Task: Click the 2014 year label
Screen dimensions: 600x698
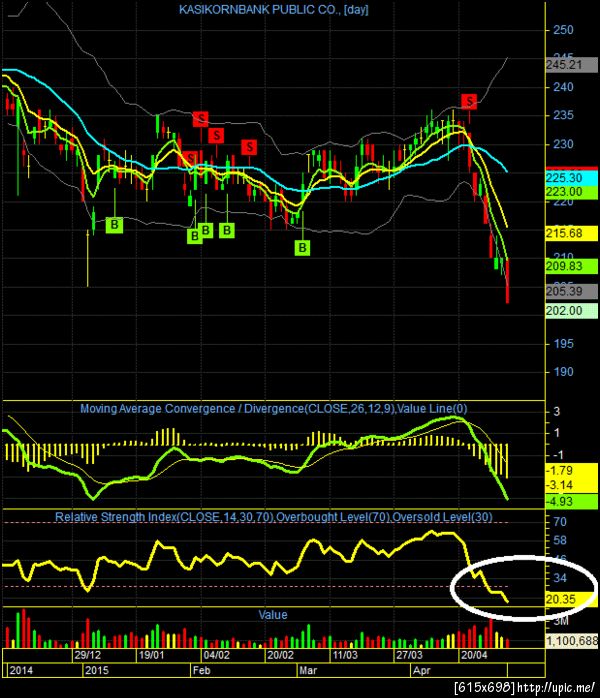Action: tap(21, 670)
